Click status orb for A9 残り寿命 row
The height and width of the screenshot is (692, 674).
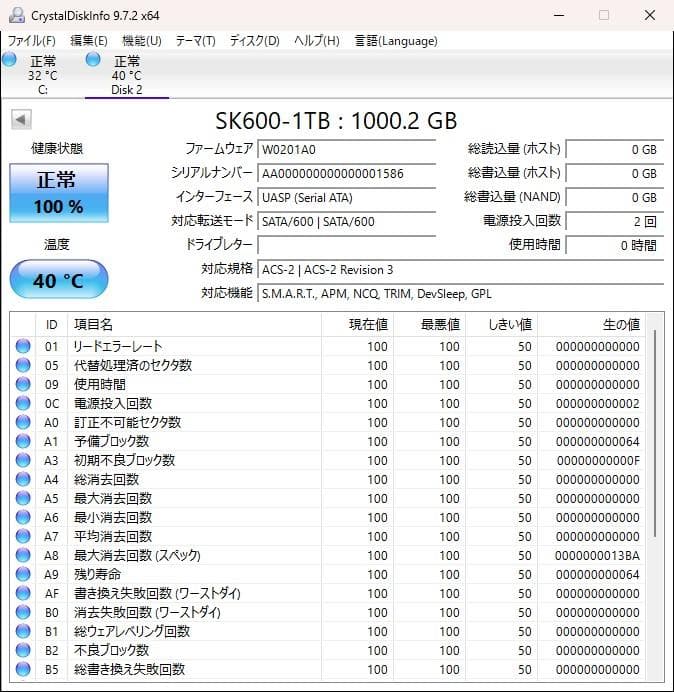point(23,574)
